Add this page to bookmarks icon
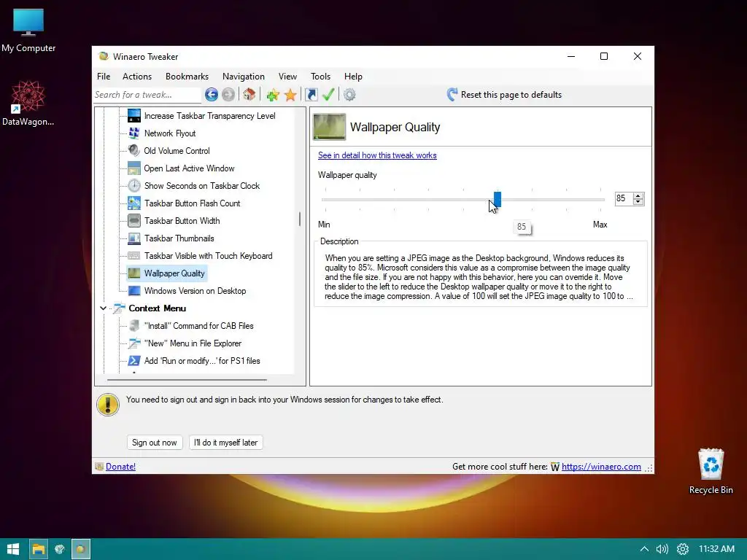 tap(273, 95)
